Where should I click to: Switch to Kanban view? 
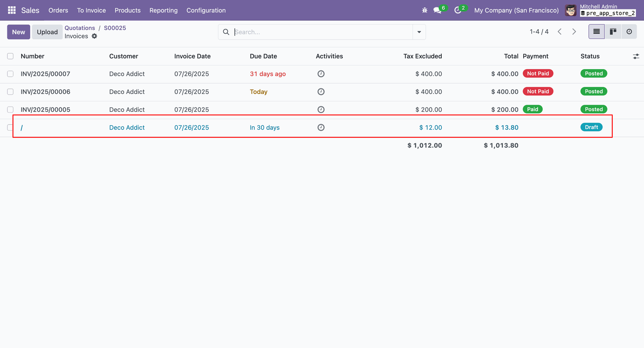(613, 32)
